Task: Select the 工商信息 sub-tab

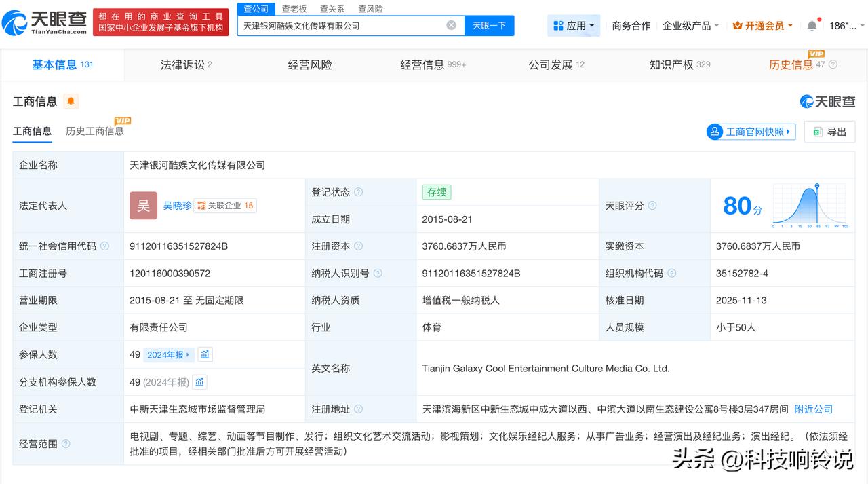Action: (32, 131)
